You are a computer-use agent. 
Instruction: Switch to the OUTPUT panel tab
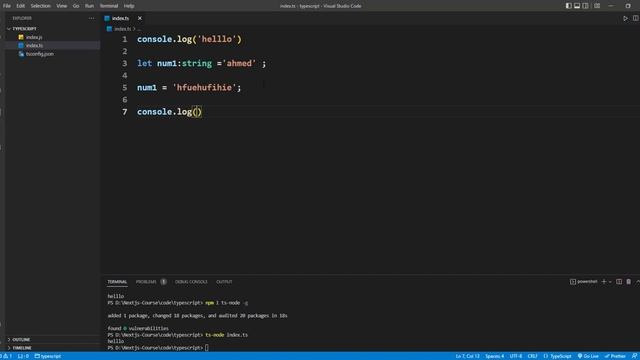coord(224,282)
